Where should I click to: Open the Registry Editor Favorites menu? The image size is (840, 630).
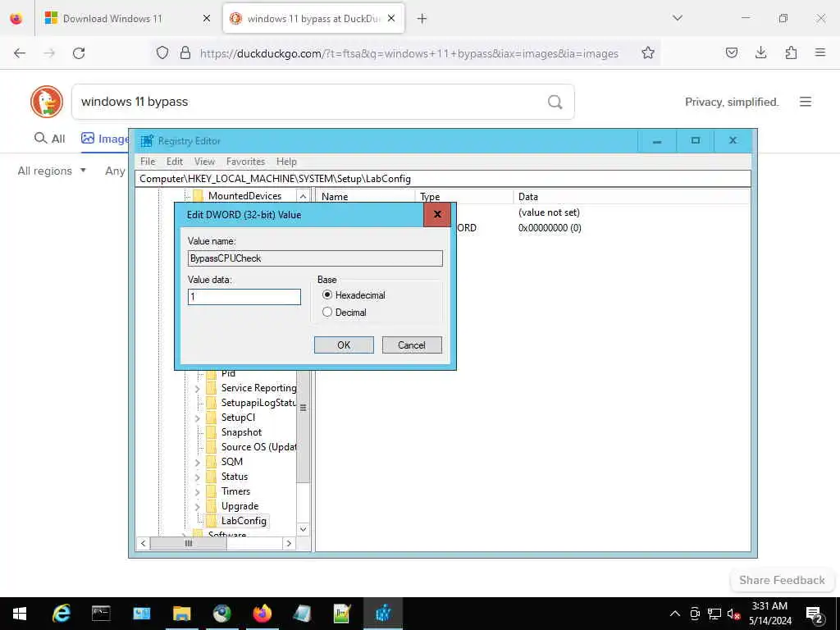click(245, 162)
